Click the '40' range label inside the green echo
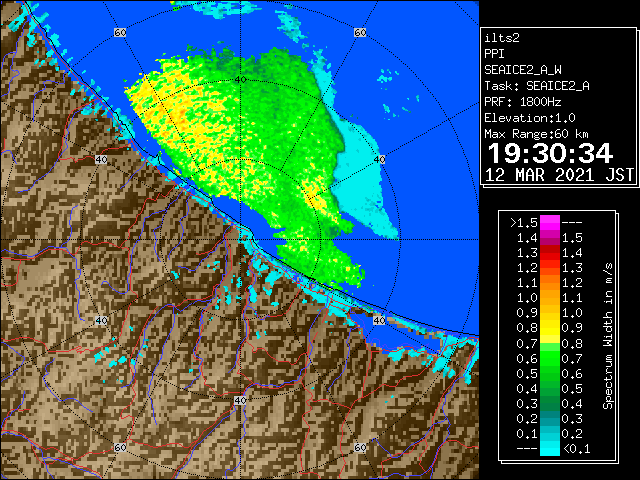 241,80
